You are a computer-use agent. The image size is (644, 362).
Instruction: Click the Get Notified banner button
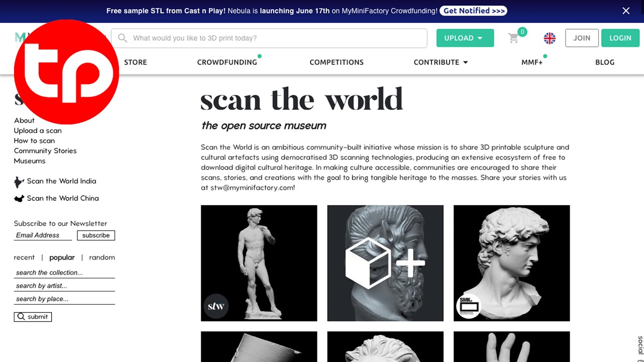[x=473, y=11]
